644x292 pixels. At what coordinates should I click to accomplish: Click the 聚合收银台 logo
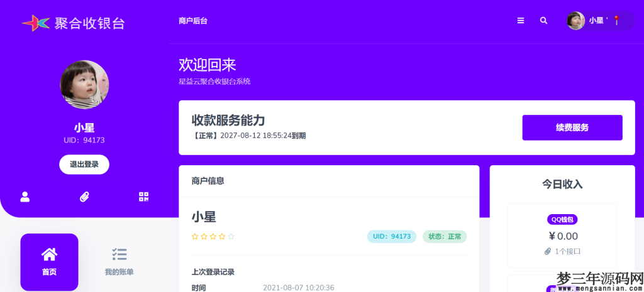(73, 23)
